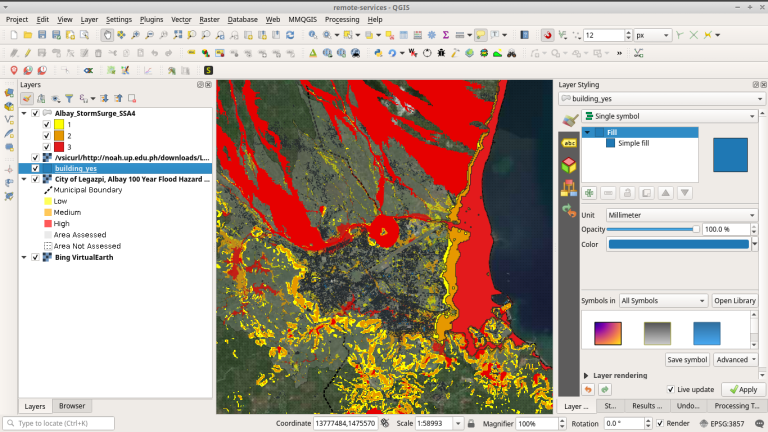Image resolution: width=768 pixels, height=432 pixels.
Task: Click the black S plugin icon
Action: coord(208,71)
